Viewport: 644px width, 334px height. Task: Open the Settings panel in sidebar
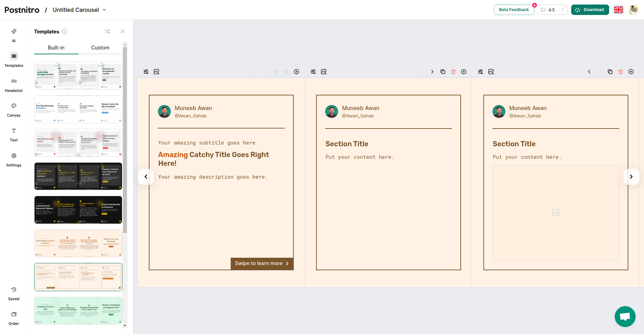coord(14,160)
